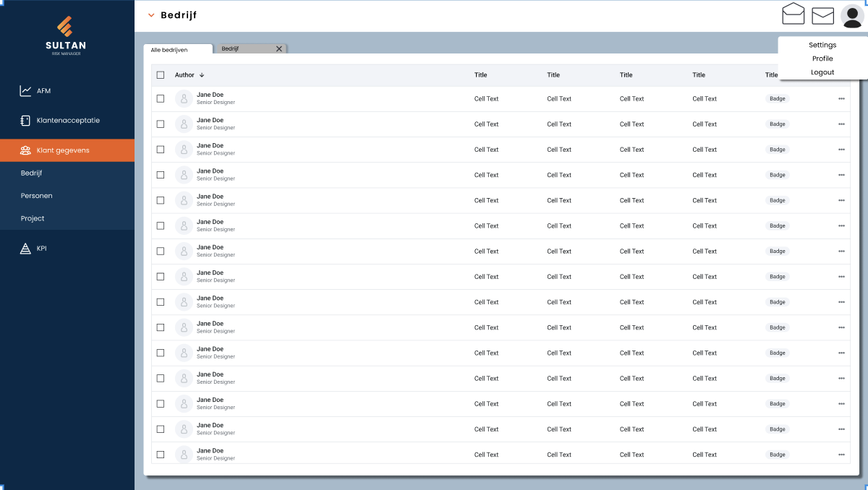Click the Badge in the first row
The image size is (868, 490).
pyautogui.click(x=778, y=99)
